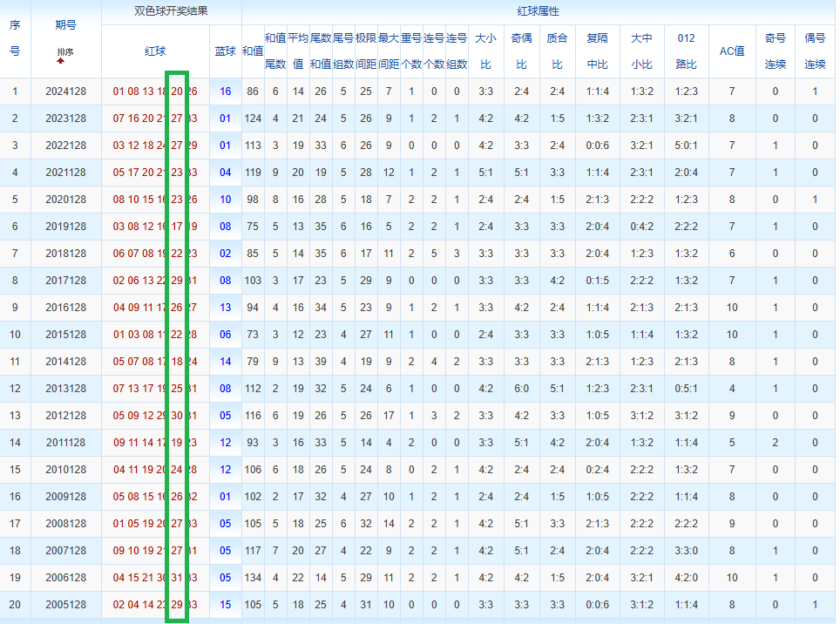Screen dimensions: 840x624
Task: Select period number 2020128
Action: (66, 200)
